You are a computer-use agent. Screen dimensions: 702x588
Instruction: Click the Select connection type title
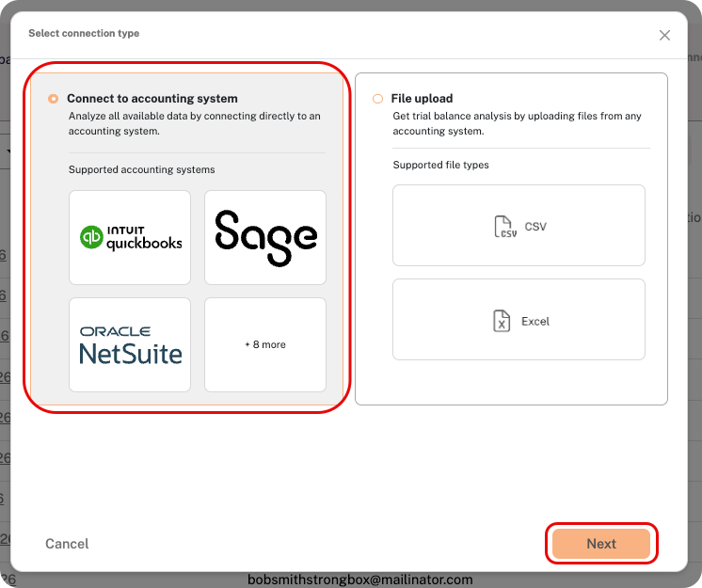(84, 33)
